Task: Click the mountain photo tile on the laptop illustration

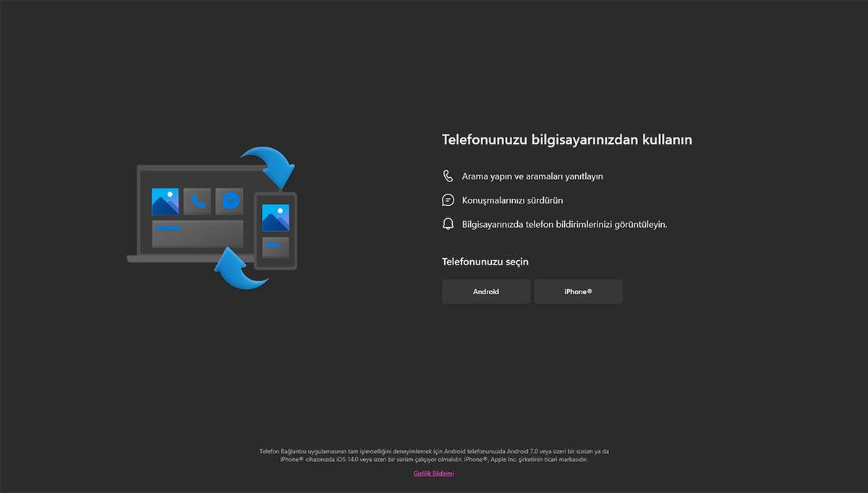Action: pos(165,200)
